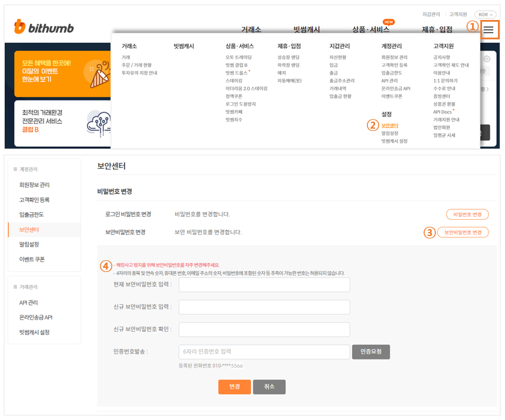The height and width of the screenshot is (420, 505).
Task: Open 거래지원 안내 menu entry
Action: click(x=446, y=119)
